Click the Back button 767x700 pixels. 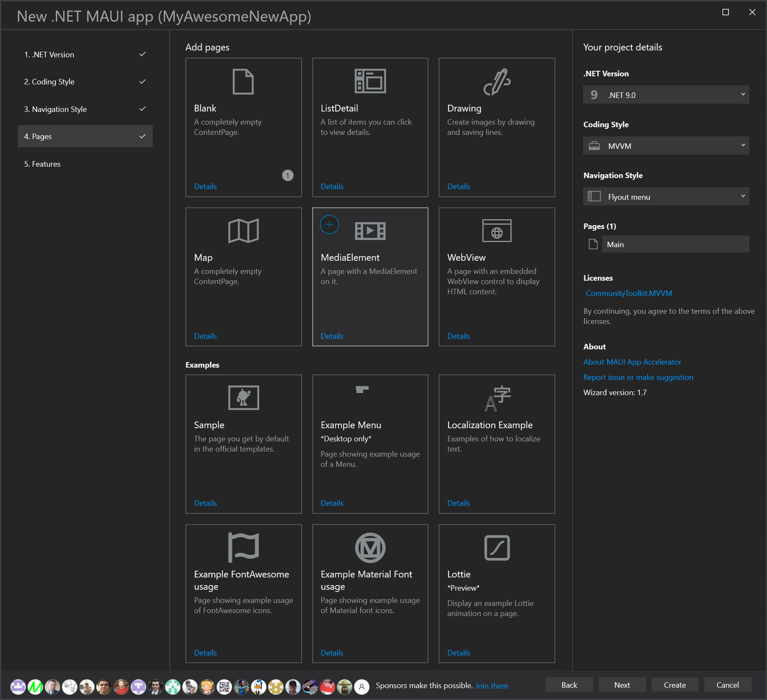click(569, 685)
